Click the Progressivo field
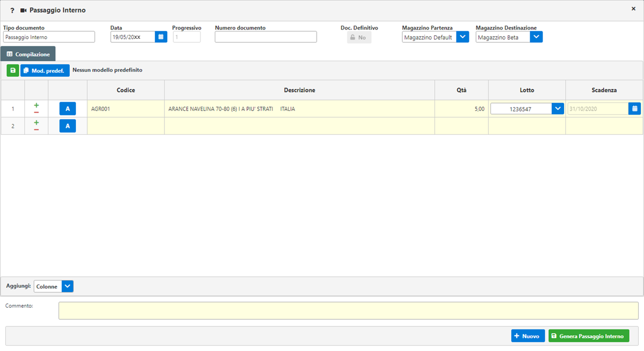This screenshot has height=351, width=644. tap(187, 37)
